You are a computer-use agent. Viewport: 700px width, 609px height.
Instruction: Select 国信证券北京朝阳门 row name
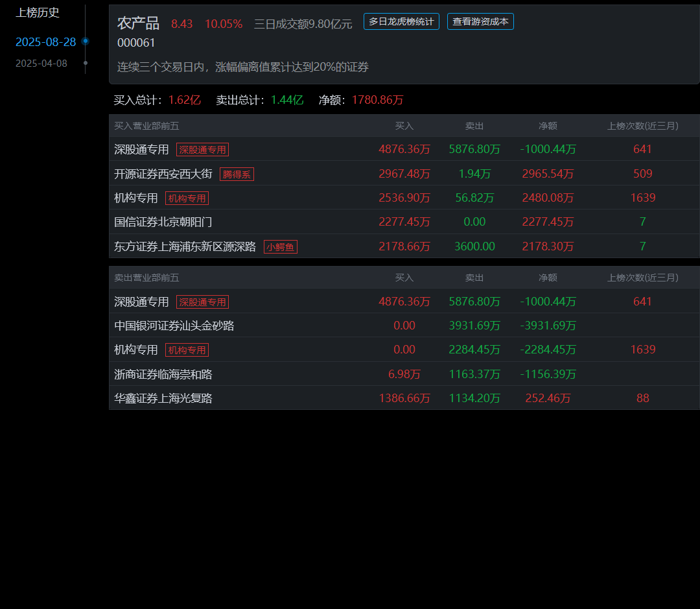(163, 222)
